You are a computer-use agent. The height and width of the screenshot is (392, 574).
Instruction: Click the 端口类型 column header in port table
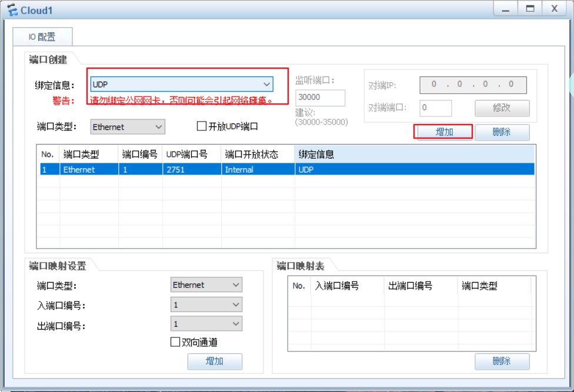(89, 155)
